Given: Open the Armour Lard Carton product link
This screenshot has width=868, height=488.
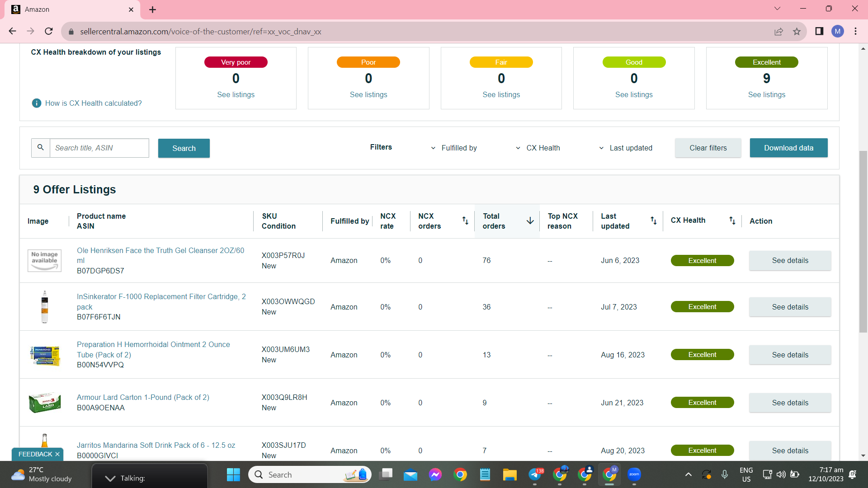Looking at the screenshot, I should pyautogui.click(x=143, y=397).
